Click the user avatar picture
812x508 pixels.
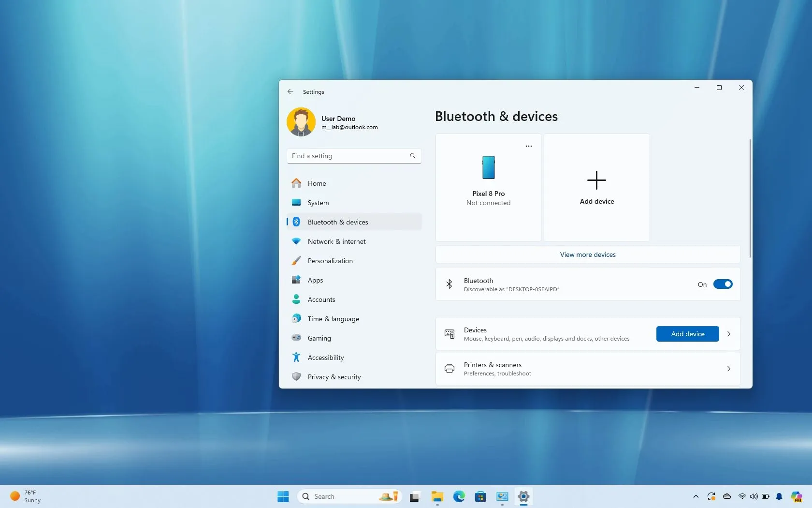(x=301, y=122)
